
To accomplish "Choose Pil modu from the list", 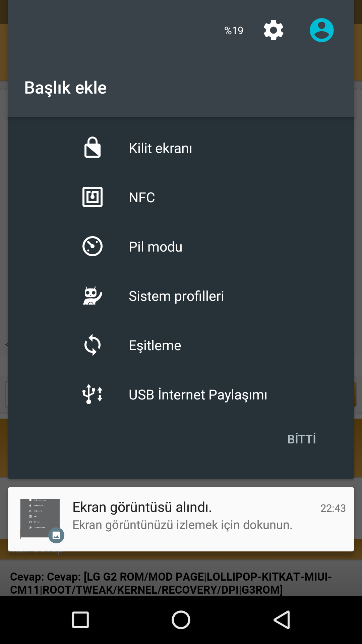I will (x=181, y=247).
